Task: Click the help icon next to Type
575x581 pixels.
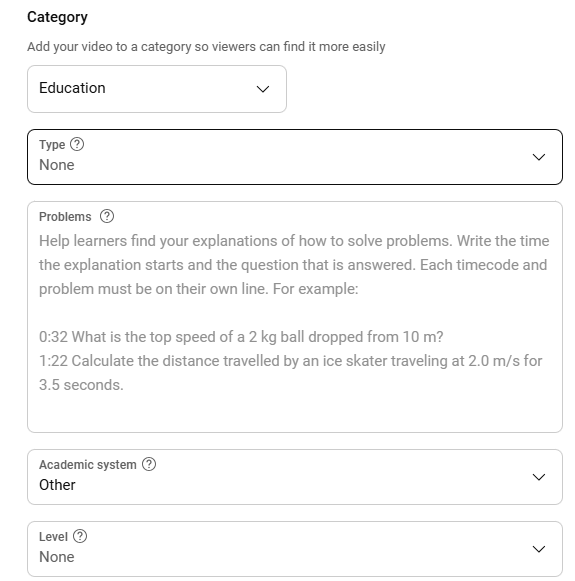Action: pos(77,144)
